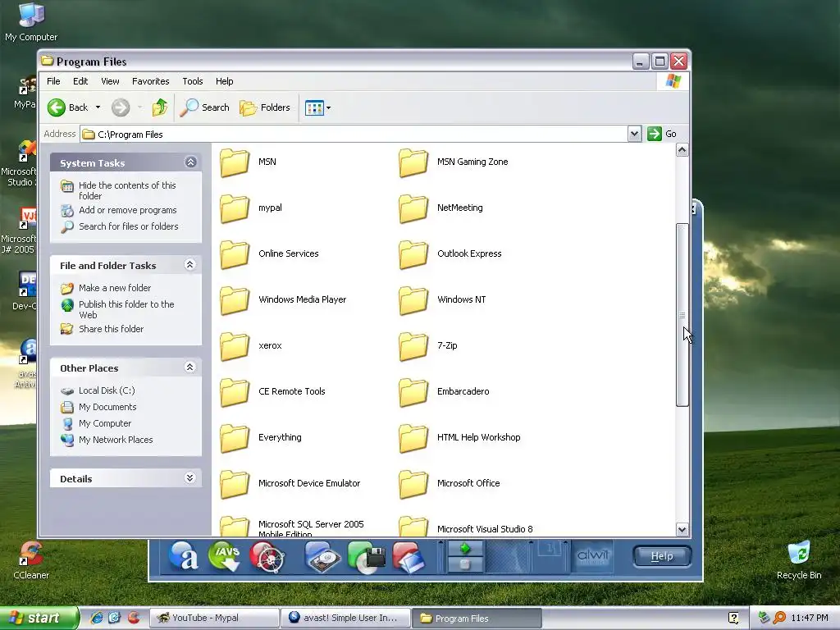Screen dimensions: 840x630
Task: Click the avast hard disk scan icon
Action: [323, 557]
